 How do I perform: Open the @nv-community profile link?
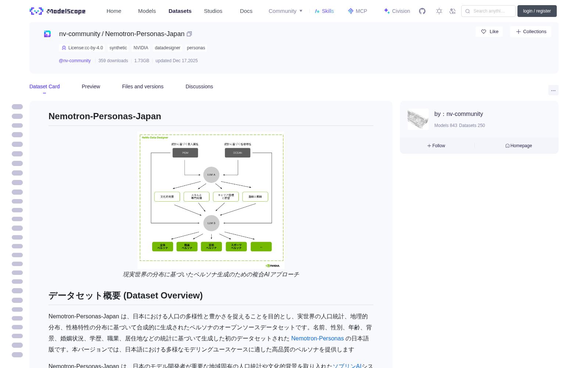75,61
